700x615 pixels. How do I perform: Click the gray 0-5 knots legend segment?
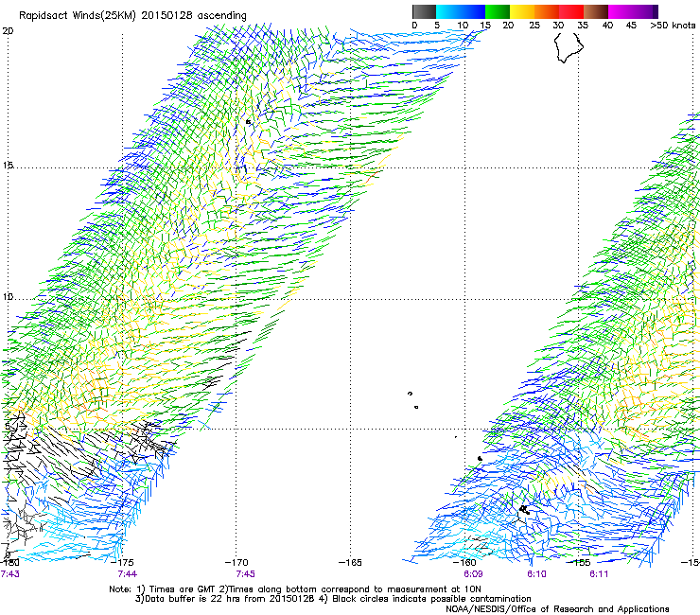click(424, 11)
